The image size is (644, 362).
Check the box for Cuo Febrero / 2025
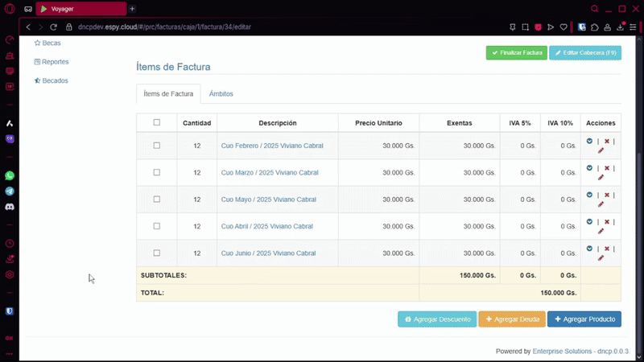[x=157, y=146]
